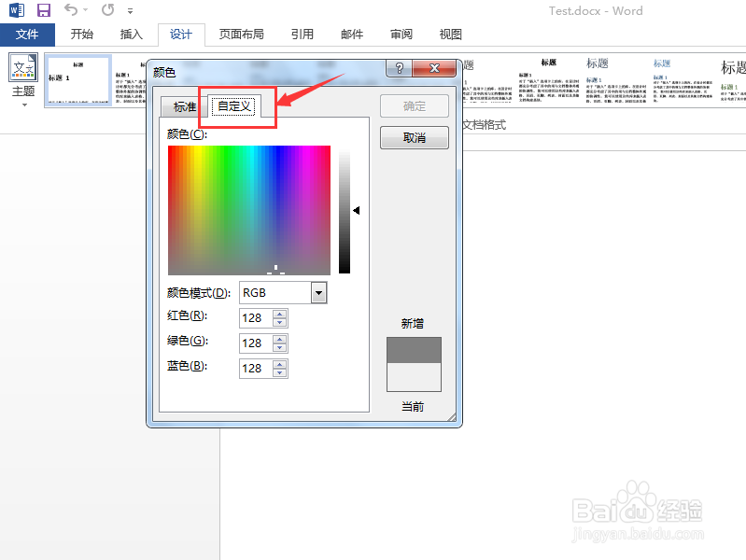Save document with the floppy disk icon
Screen dimensions: 746x560
click(44, 10)
